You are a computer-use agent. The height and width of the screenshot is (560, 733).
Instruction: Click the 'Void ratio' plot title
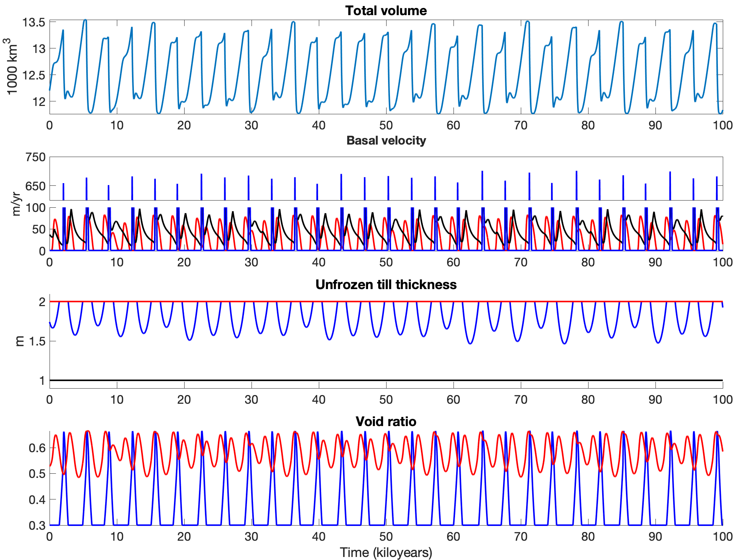click(x=386, y=422)
